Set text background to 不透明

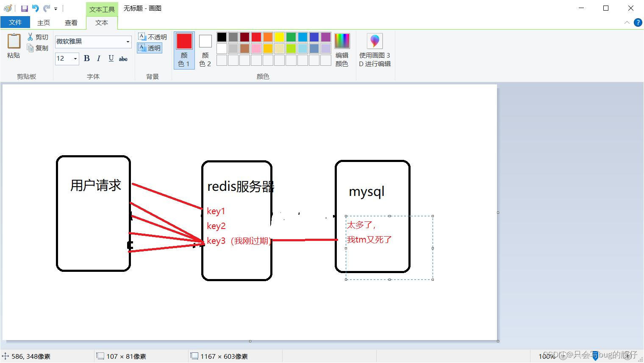152,37
